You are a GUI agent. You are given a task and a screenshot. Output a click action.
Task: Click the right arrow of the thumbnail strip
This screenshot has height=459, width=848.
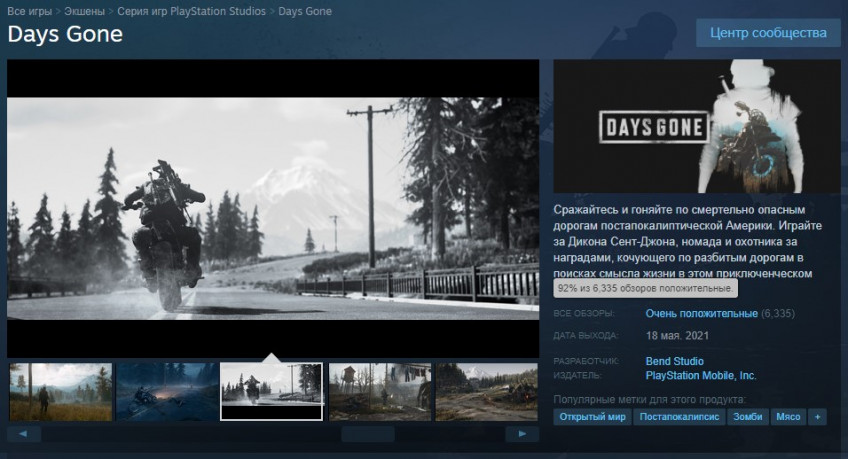click(522, 434)
